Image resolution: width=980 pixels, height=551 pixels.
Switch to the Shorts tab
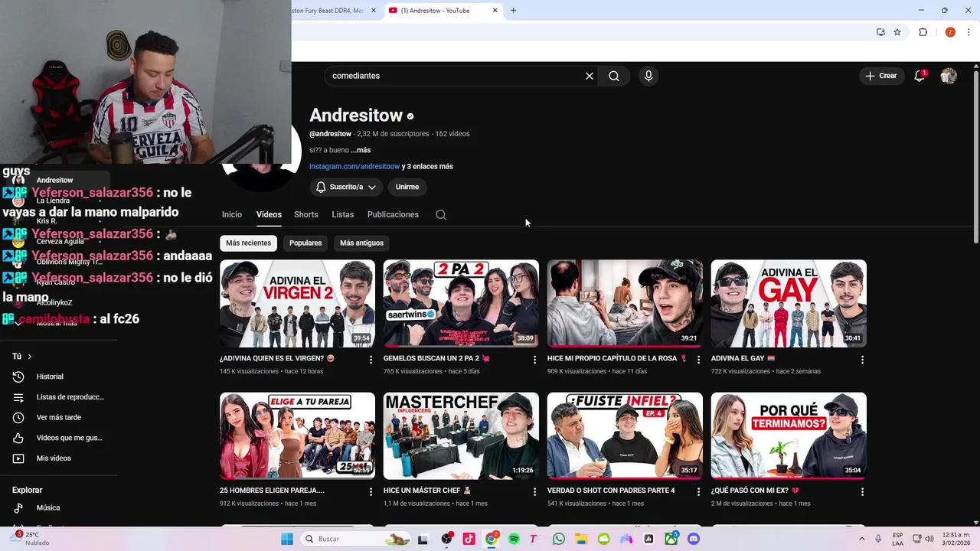(x=306, y=215)
